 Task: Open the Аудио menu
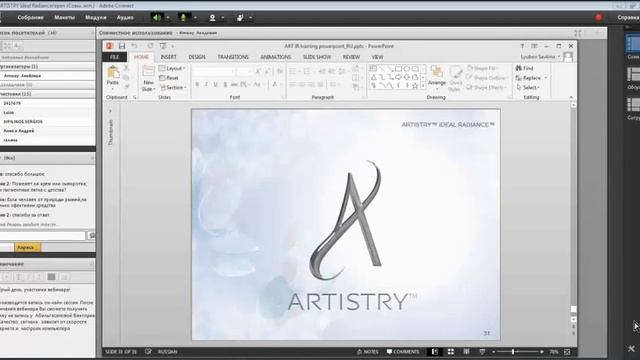(x=125, y=18)
